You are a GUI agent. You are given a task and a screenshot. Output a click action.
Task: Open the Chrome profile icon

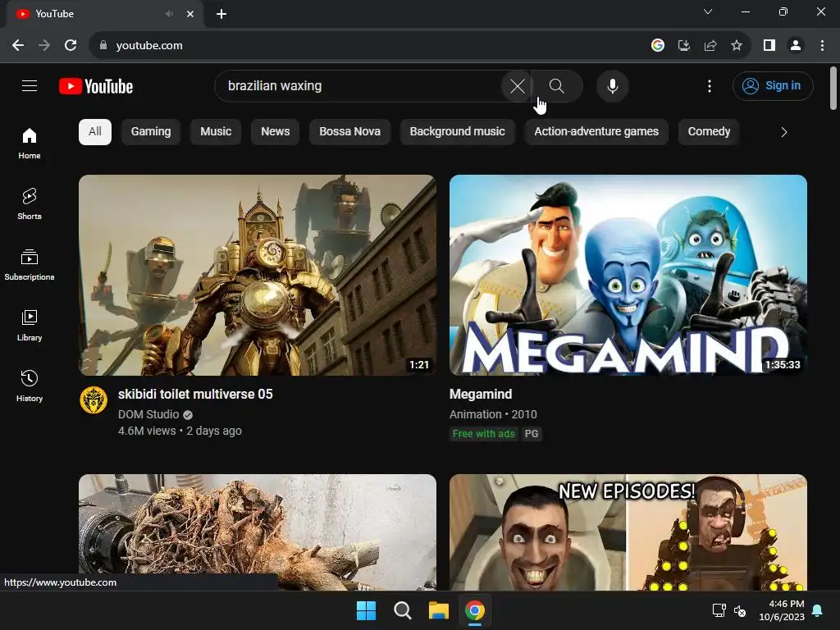coord(796,46)
